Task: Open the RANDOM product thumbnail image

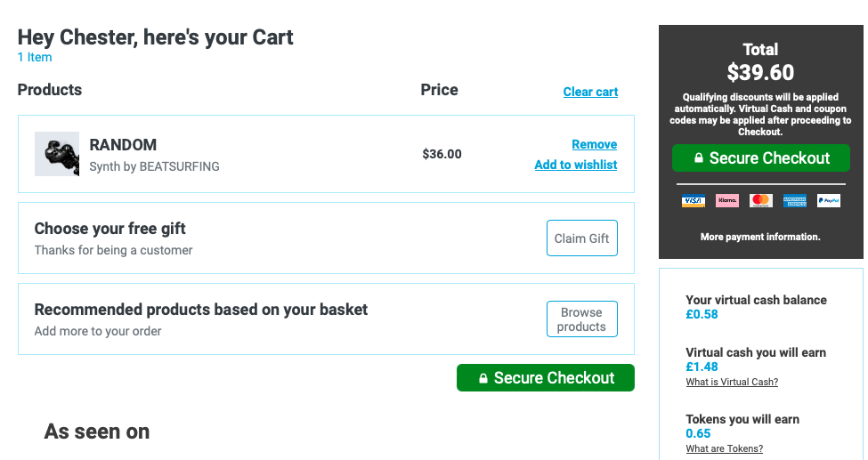Action: [x=56, y=154]
